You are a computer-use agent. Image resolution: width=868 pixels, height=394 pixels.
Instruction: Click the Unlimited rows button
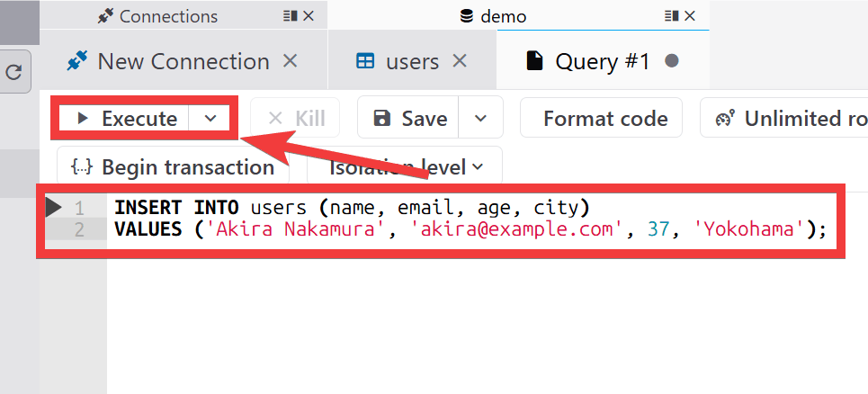point(783,118)
